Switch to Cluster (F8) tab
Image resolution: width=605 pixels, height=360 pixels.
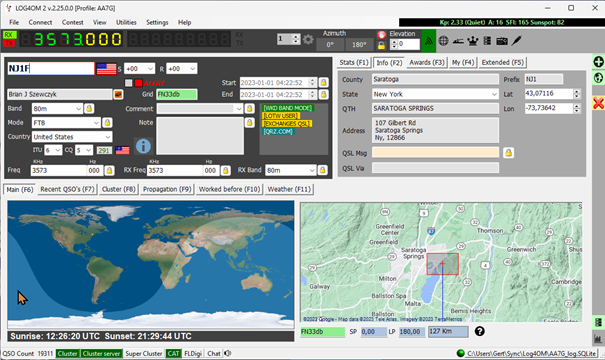(x=118, y=189)
